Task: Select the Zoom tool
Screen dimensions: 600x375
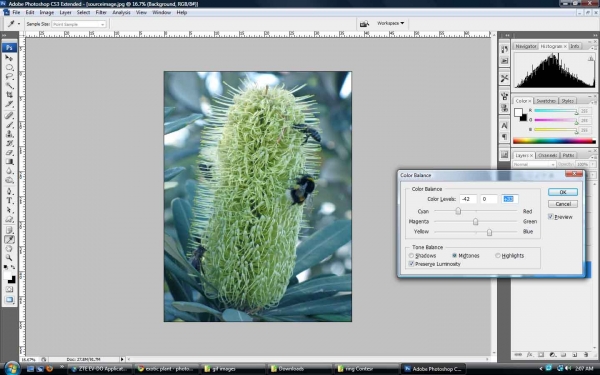Action: click(x=9, y=258)
